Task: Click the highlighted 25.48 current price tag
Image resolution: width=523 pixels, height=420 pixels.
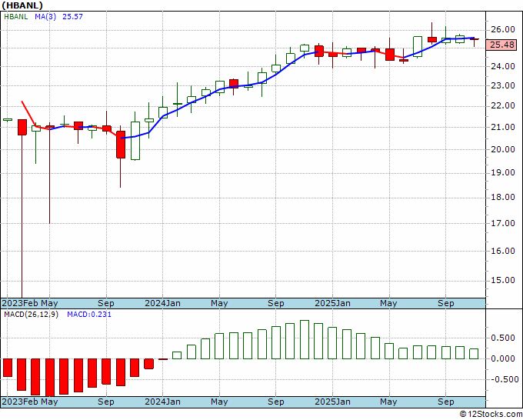Action: (x=501, y=45)
